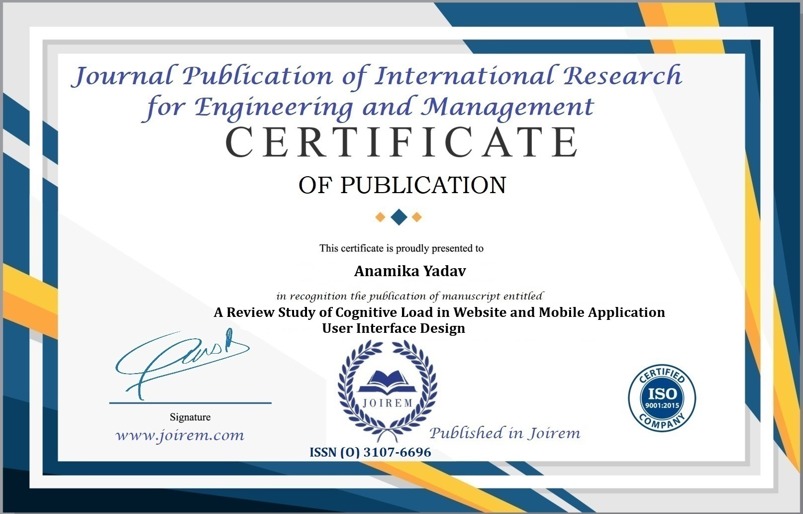Click "Journal Publication of International Research" header
Image resolution: width=803 pixels, height=514 pixels.
click(x=377, y=77)
